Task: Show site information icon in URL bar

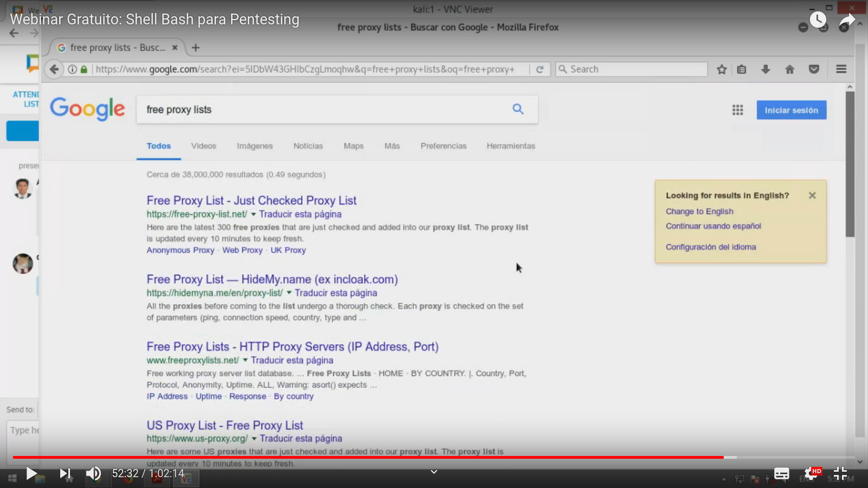Action: tap(72, 69)
